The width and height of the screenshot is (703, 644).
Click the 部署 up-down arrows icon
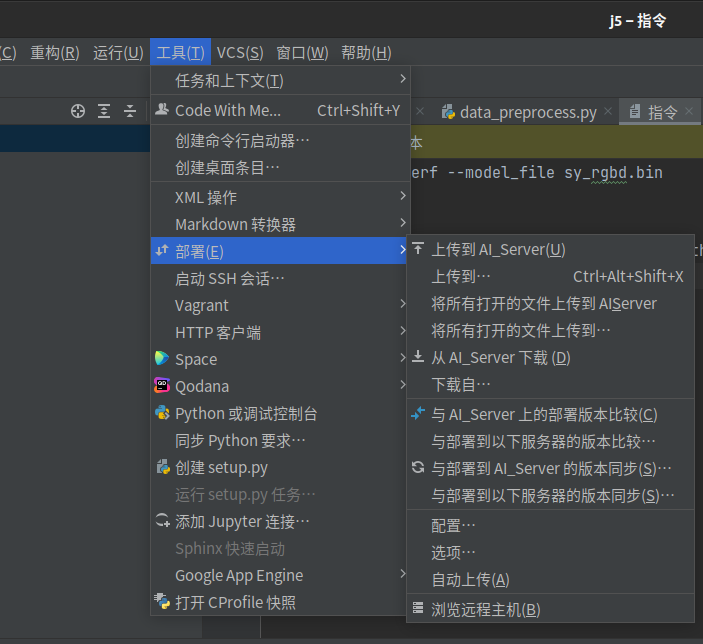point(162,250)
